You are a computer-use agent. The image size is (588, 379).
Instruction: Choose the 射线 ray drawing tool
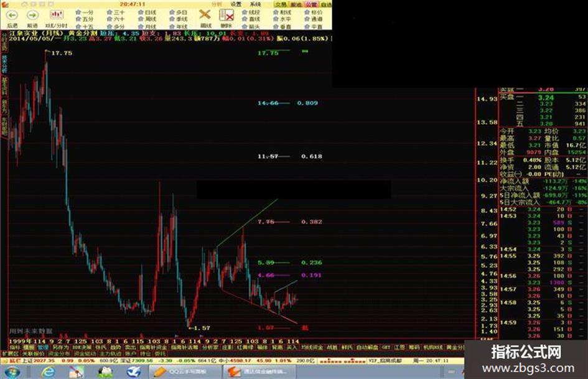(x=282, y=12)
